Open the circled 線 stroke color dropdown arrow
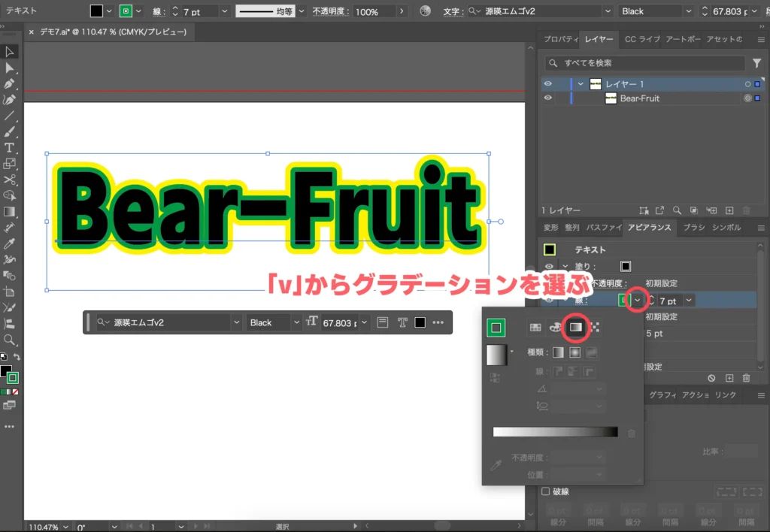 pos(638,300)
